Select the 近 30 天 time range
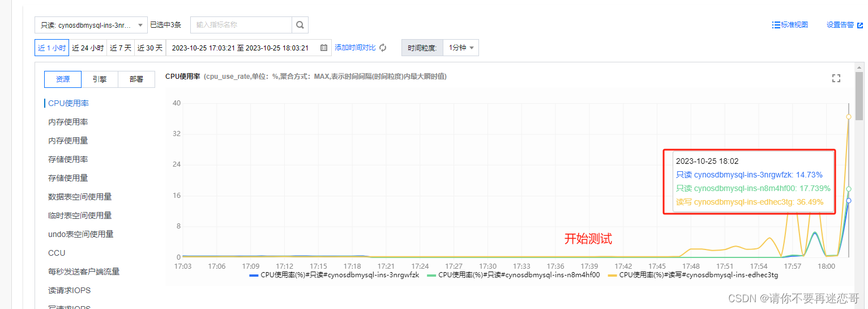The image size is (868, 309). [x=149, y=48]
